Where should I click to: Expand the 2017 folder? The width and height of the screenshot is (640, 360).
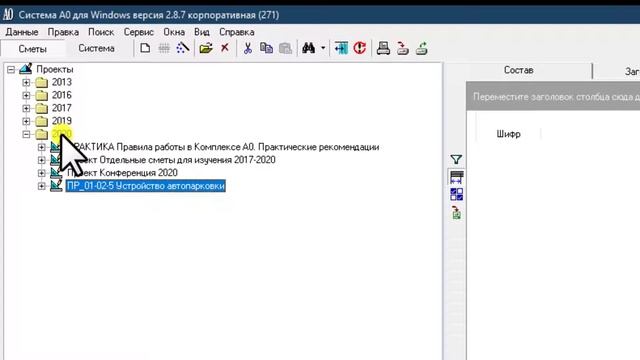click(27, 108)
